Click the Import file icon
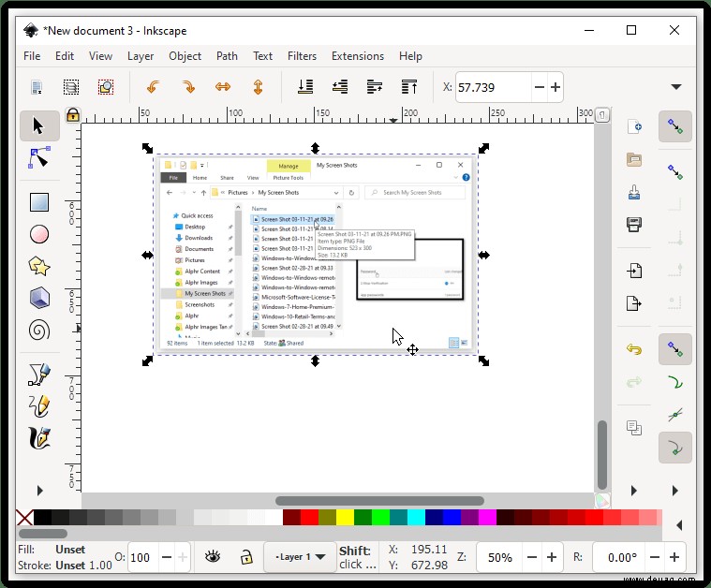The height and width of the screenshot is (588, 711). tap(634, 271)
